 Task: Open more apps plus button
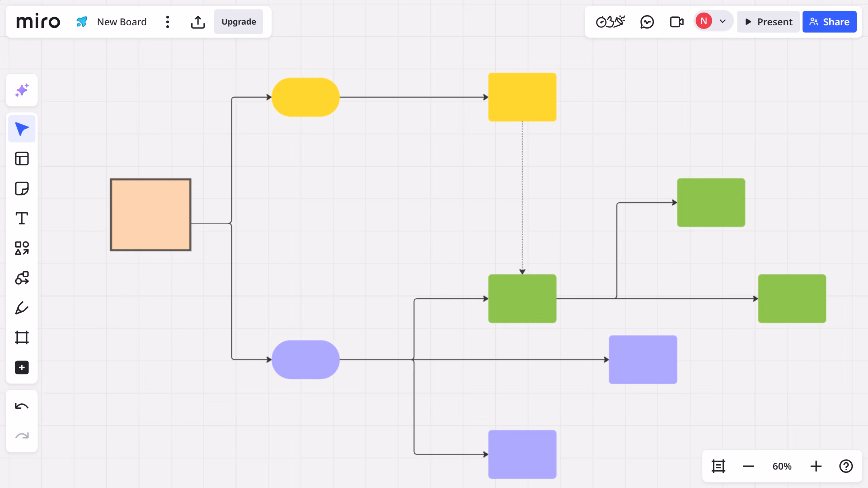tap(22, 368)
